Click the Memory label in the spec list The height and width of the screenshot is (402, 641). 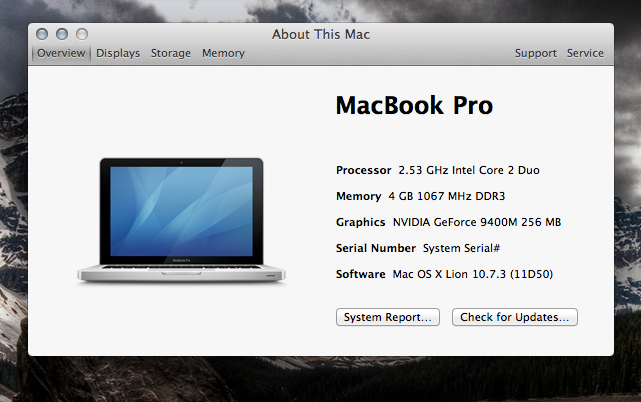(359, 196)
